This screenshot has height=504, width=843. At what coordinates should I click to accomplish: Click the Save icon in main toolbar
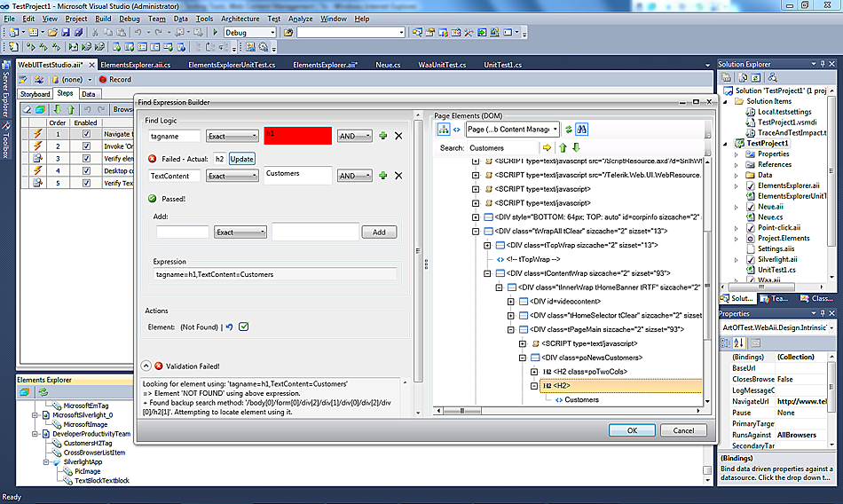coord(66,32)
